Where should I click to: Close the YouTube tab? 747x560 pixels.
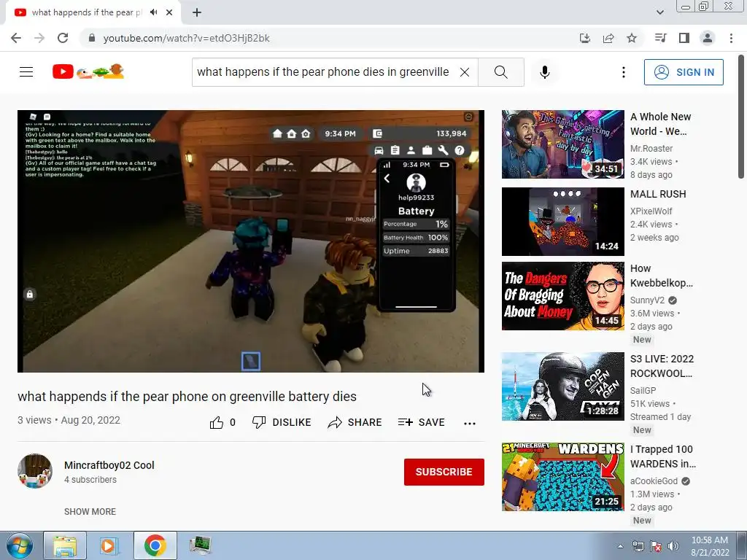(x=169, y=12)
